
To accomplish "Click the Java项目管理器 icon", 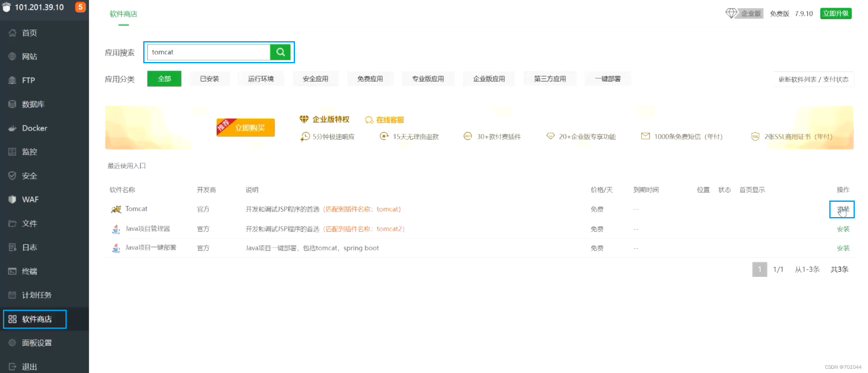I will point(116,229).
